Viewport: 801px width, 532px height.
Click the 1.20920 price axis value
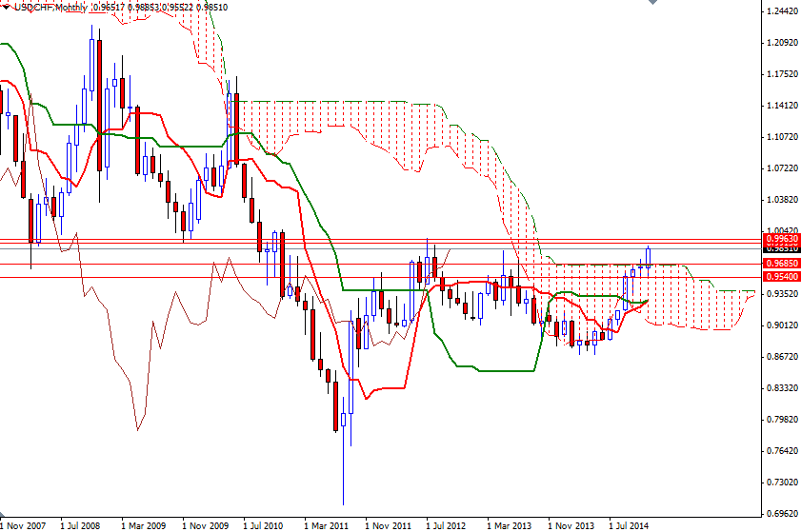click(x=783, y=43)
